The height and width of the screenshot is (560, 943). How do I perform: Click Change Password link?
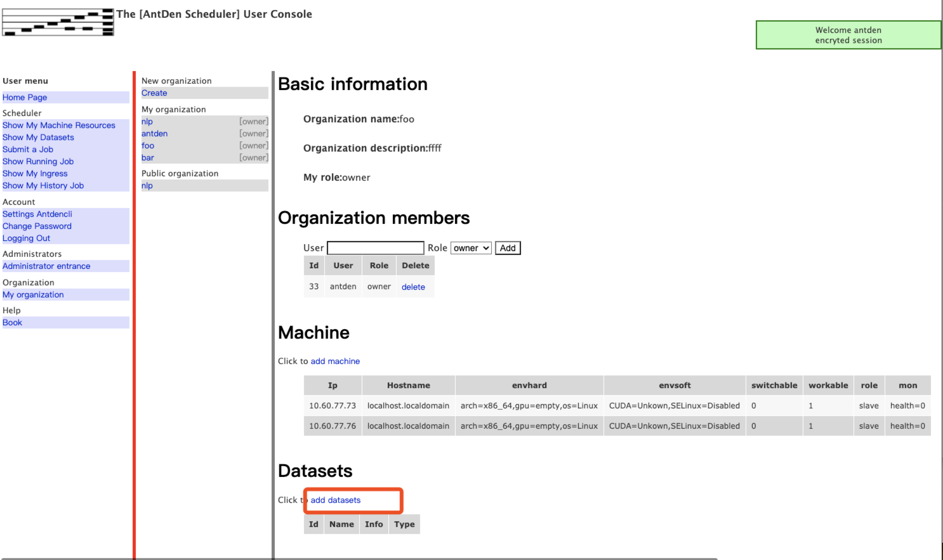point(37,226)
